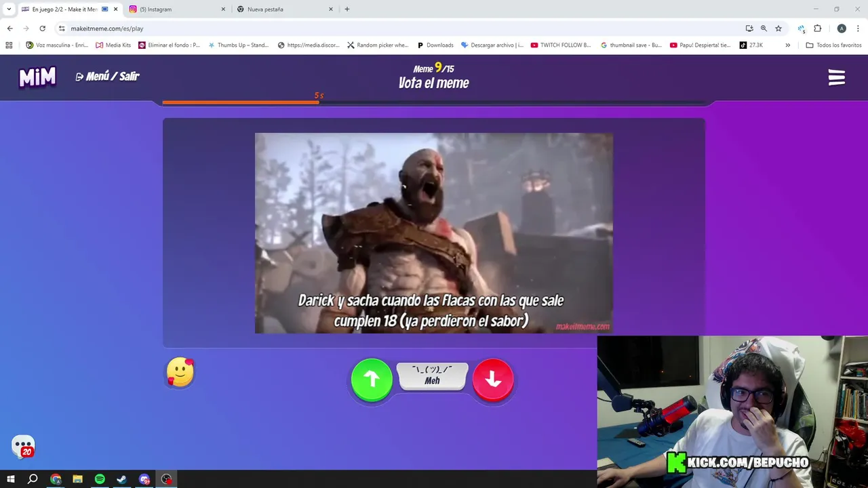Open Random picker wheel bookmark
Screen dimensions: 868x488
pyautogui.click(x=378, y=45)
